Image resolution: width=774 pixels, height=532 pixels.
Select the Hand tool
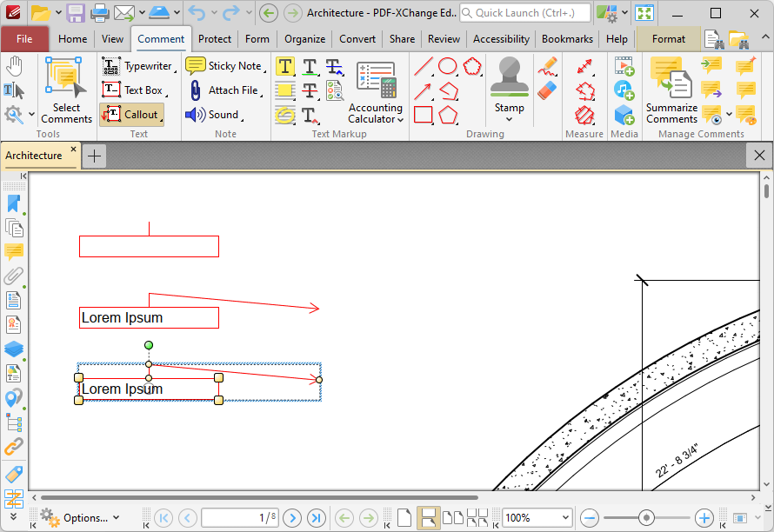14,66
